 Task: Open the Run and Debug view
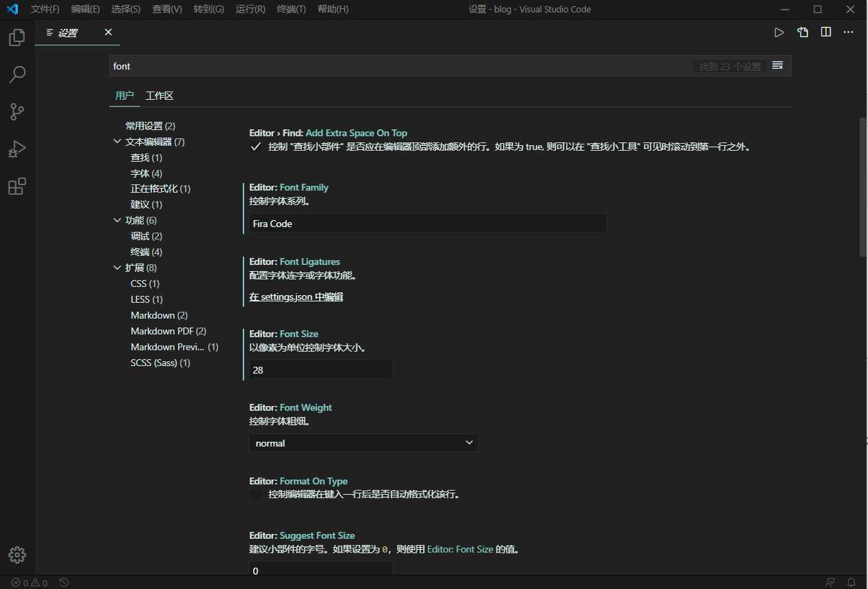pyautogui.click(x=17, y=149)
